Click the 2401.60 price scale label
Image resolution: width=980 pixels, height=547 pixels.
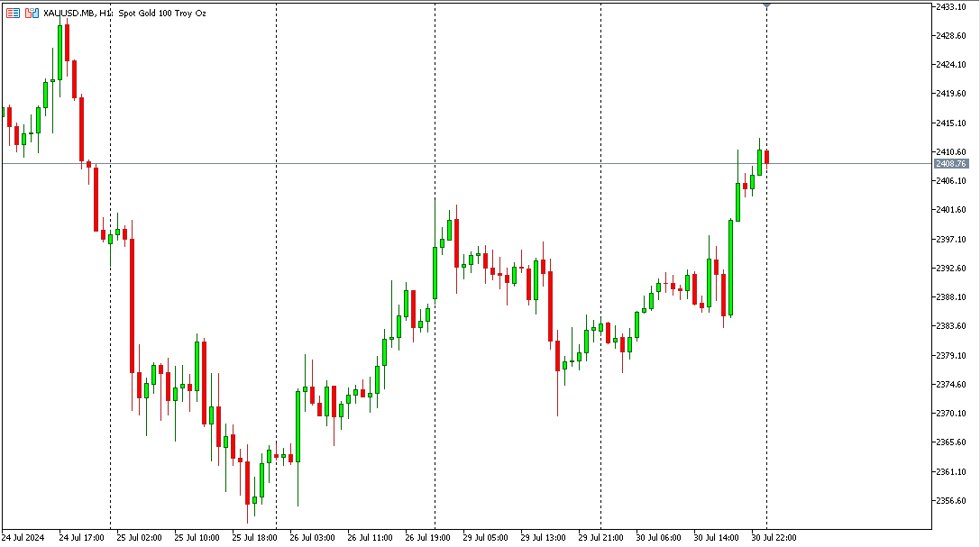tap(950, 210)
